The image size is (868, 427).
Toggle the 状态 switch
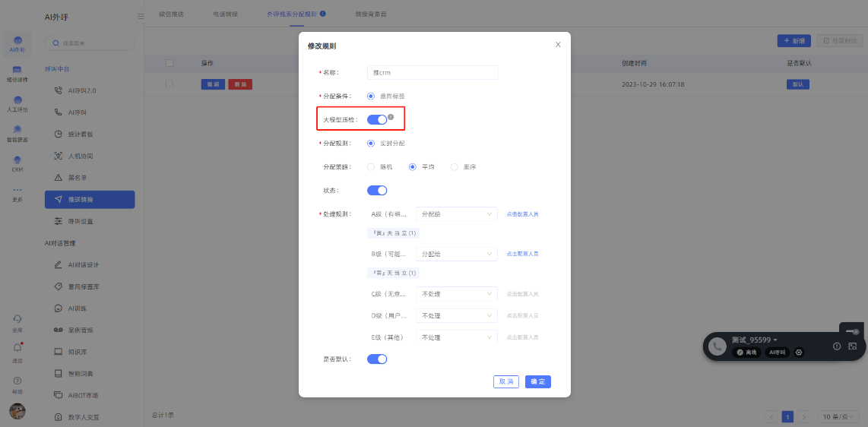[377, 190]
